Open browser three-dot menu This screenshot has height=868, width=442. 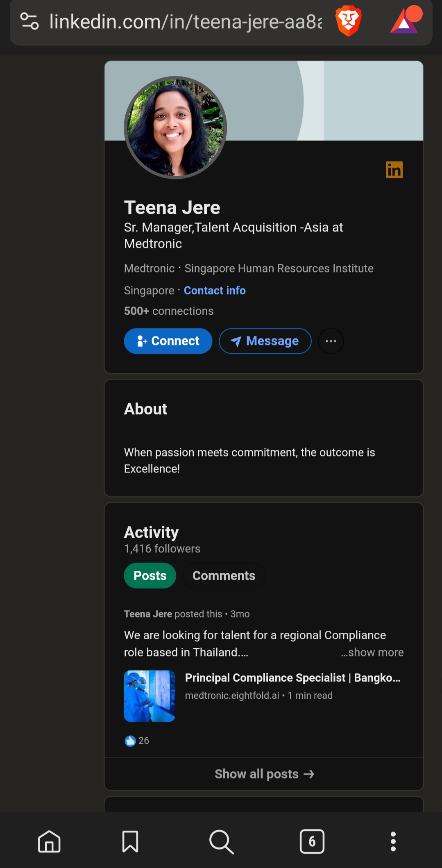click(x=393, y=842)
